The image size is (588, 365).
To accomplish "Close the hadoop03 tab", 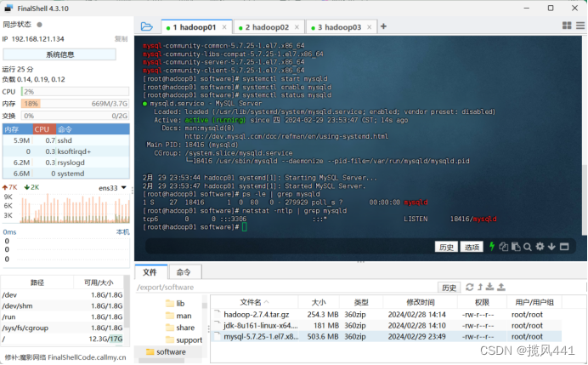I will coord(369,27).
